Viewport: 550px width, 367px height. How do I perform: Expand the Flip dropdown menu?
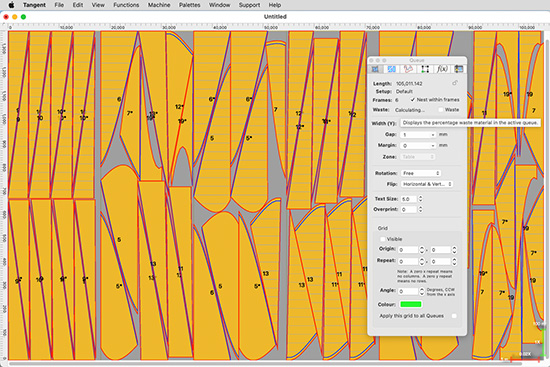click(x=427, y=184)
